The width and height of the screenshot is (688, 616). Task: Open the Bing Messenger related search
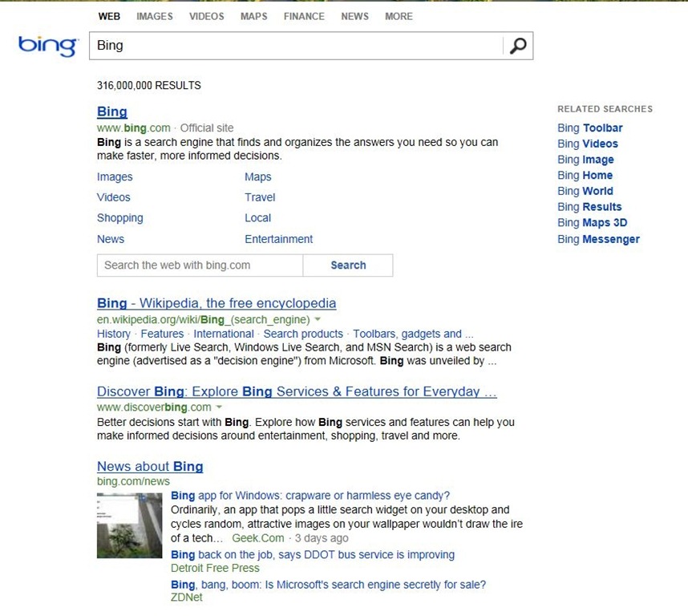(598, 239)
